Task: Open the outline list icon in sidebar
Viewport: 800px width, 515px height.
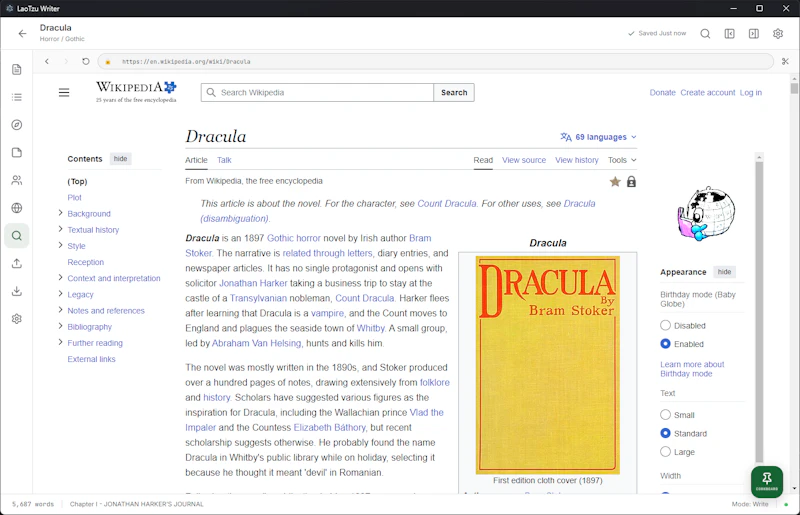Action: pyautogui.click(x=17, y=97)
